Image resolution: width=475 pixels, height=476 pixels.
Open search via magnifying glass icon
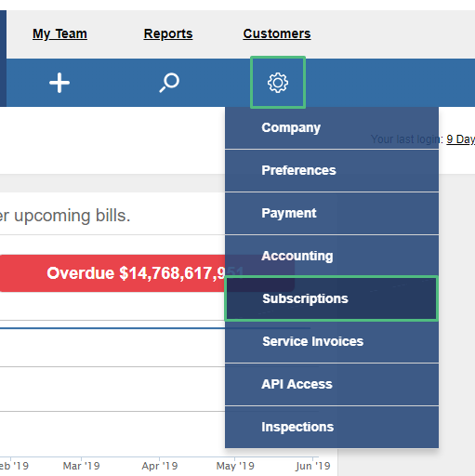tap(169, 83)
